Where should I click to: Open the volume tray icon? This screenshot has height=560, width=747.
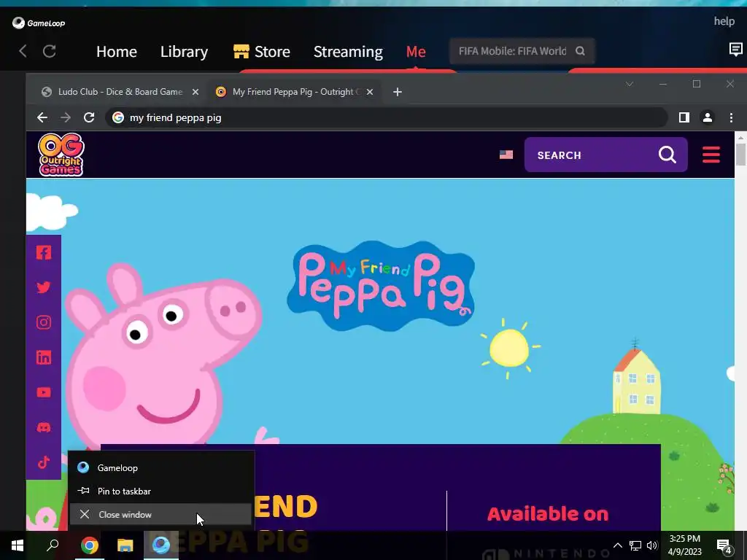651,545
